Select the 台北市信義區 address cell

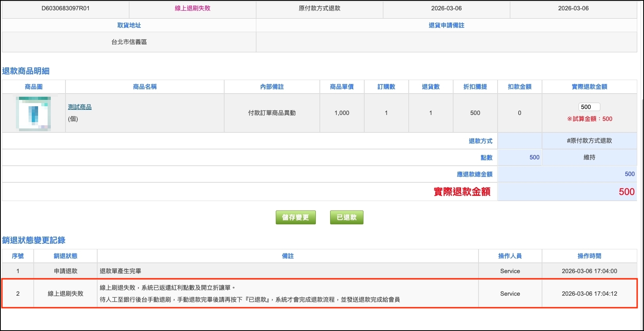[129, 42]
